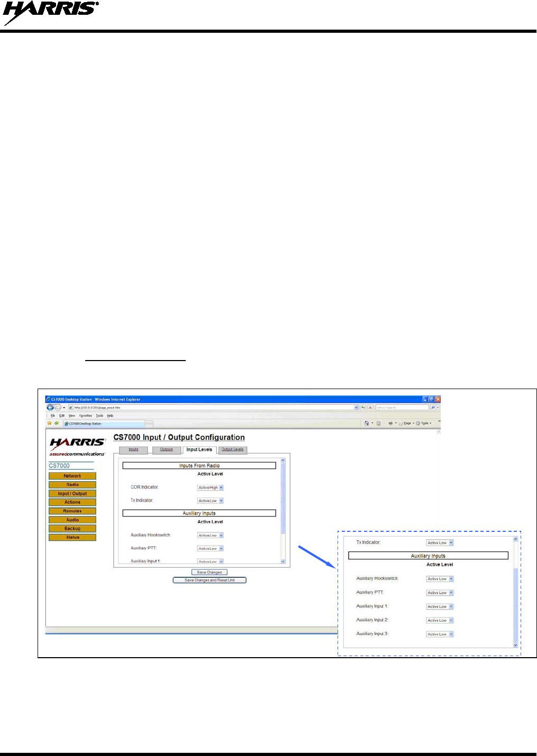Click the enlarged callout scrollbar up arrow
Image resolution: width=537 pixels, height=756 pixels.
point(515,540)
